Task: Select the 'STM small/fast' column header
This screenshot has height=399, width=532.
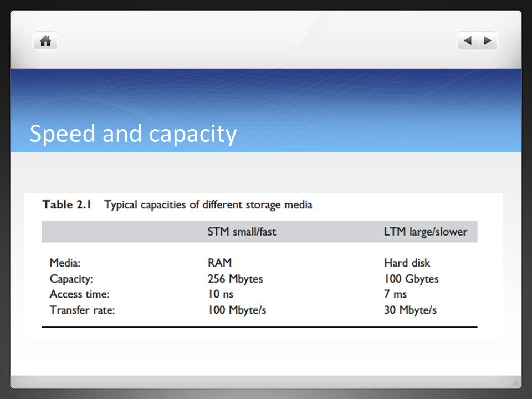Action: [242, 232]
